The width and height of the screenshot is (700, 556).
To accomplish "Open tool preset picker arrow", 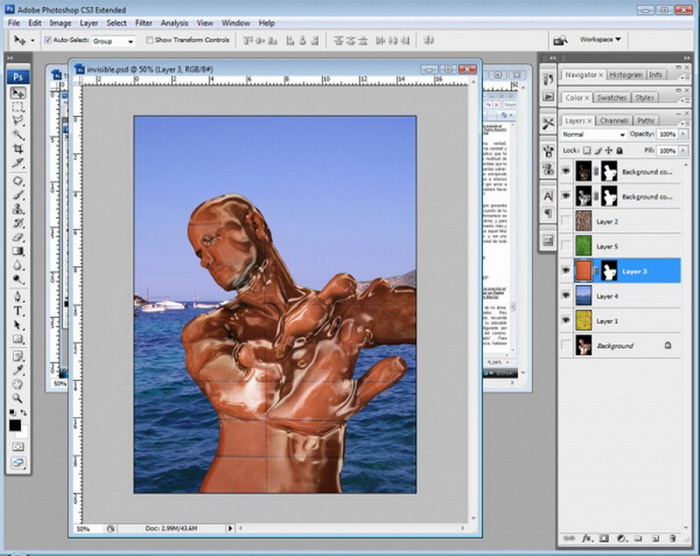I will click(32, 41).
